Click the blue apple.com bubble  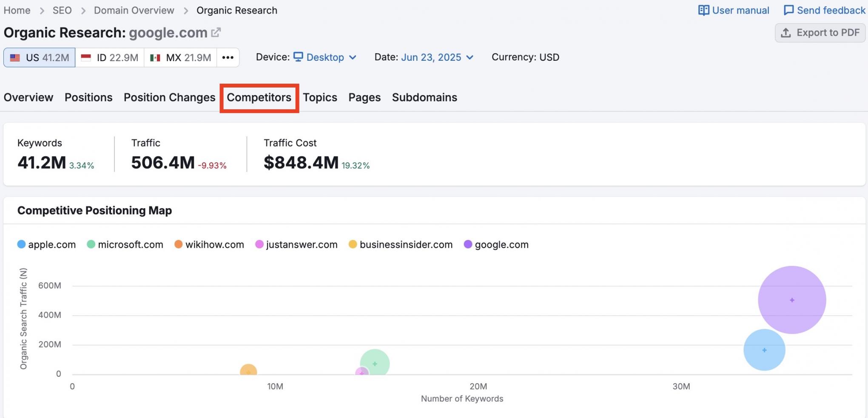point(764,350)
